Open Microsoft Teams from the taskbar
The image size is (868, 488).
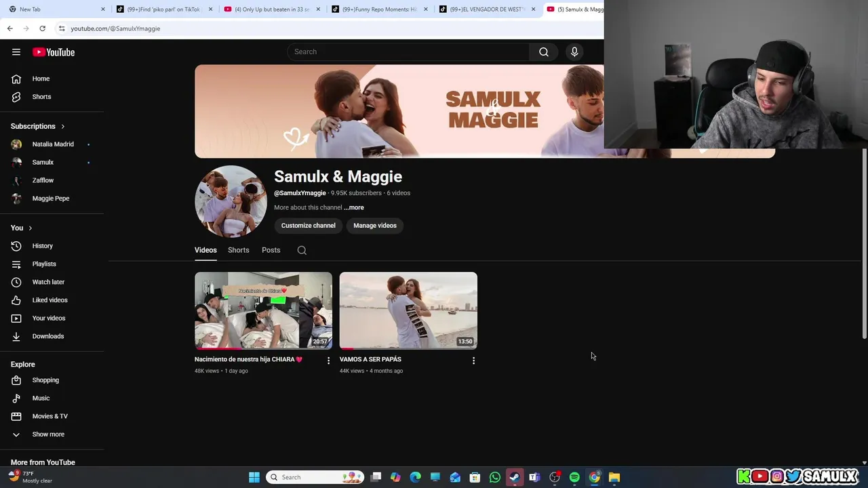[x=534, y=477]
